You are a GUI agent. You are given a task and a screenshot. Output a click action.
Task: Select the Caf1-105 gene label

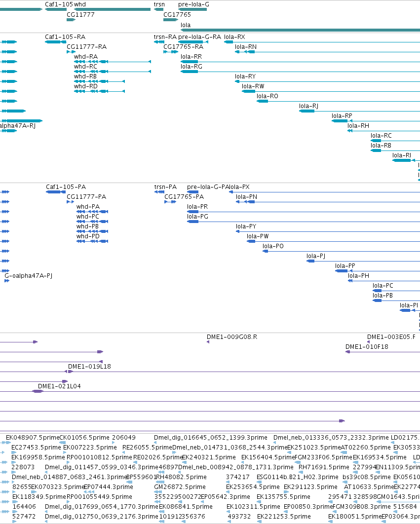pyautogui.click(x=59, y=4)
